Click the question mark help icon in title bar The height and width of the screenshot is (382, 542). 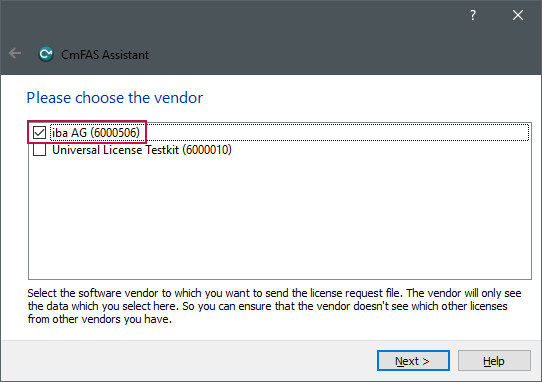(473, 15)
